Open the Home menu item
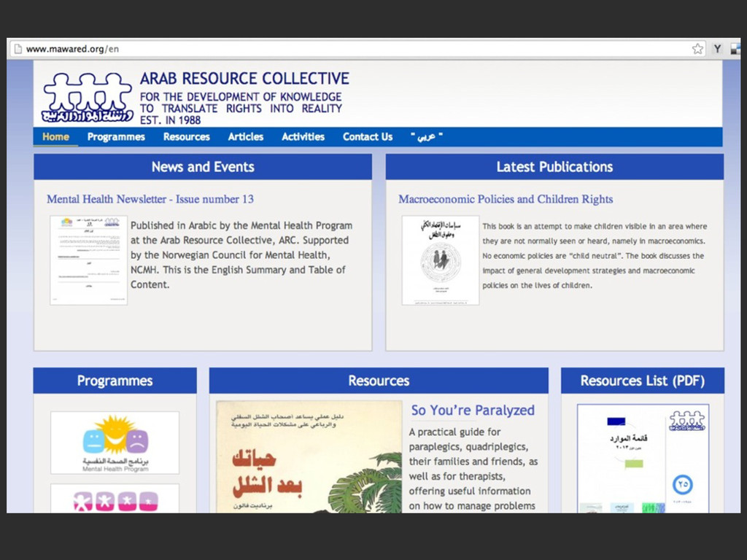This screenshot has width=747, height=560. click(55, 137)
